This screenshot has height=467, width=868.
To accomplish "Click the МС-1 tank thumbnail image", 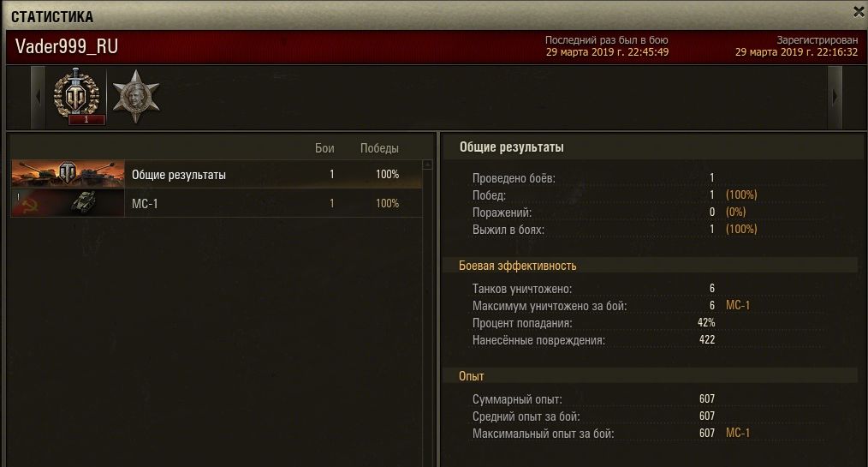I will coord(68,203).
